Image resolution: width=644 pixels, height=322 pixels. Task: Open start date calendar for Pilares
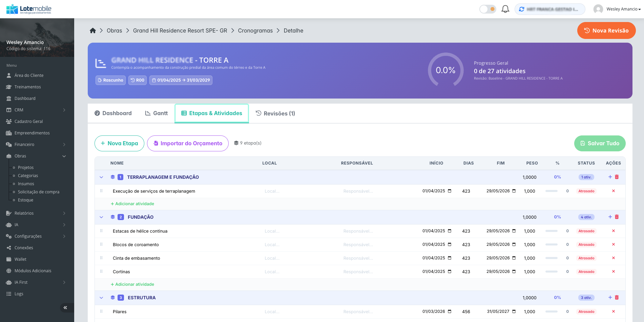click(450, 312)
